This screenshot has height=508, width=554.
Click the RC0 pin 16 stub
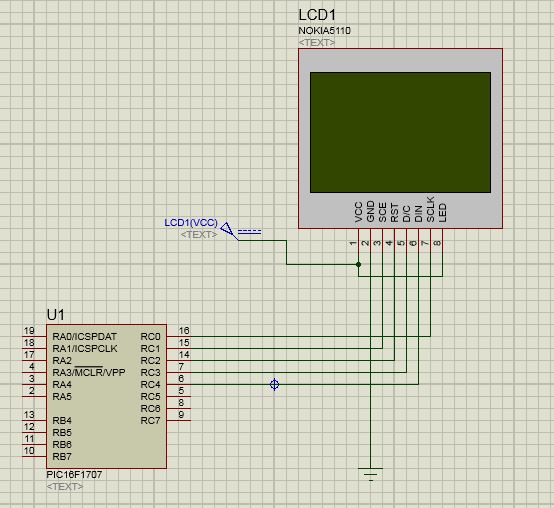coord(179,336)
